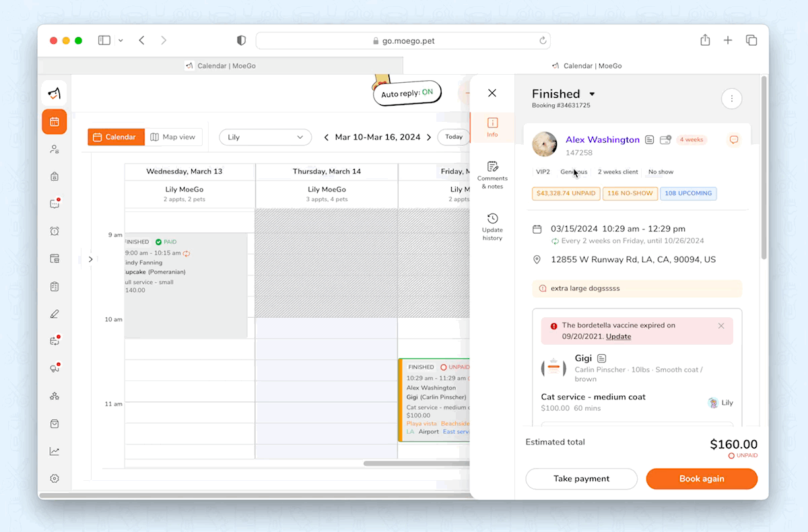808x532 pixels.
Task: Open Alex Washington client profile link
Action: 603,139
